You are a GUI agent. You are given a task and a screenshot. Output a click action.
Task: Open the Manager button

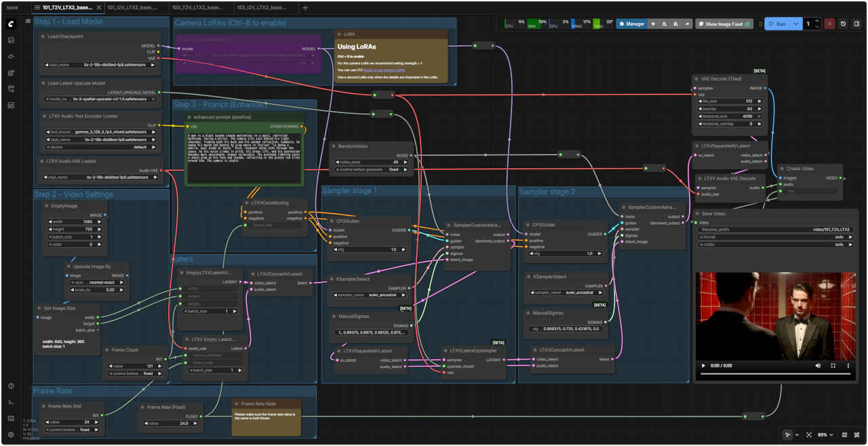631,24
